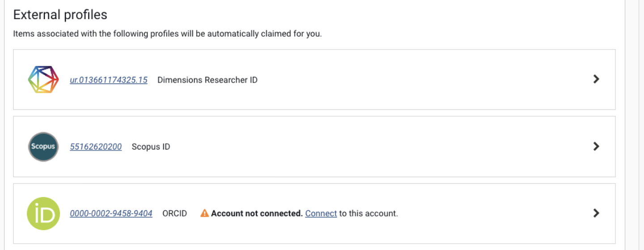The image size is (644, 250).
Task: Click the External profiles heading
Action: click(60, 15)
